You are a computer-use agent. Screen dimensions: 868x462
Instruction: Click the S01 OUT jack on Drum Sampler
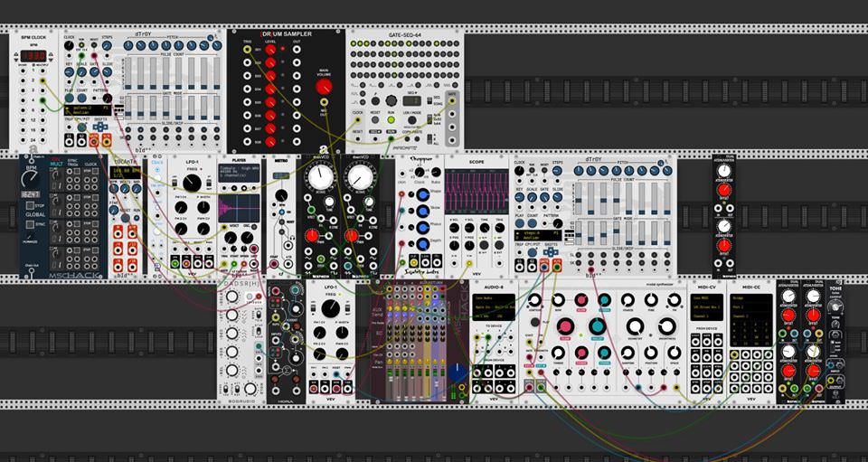tap(297, 50)
